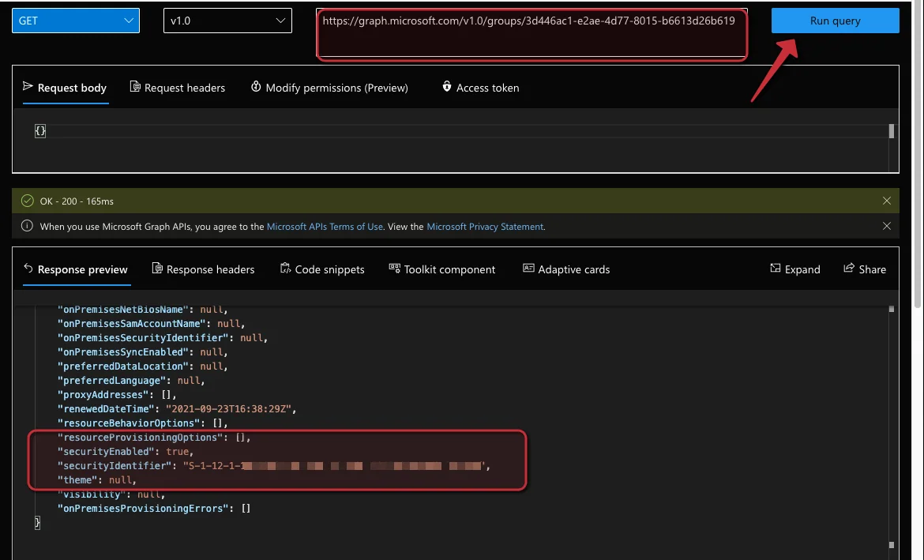Click the Request headers document icon
This screenshot has height=560, width=924.
point(135,87)
